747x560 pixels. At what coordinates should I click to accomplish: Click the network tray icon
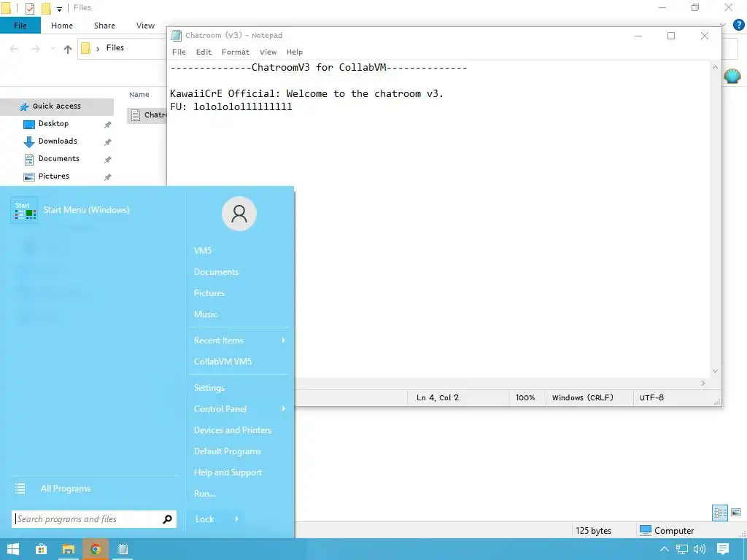pos(682,549)
